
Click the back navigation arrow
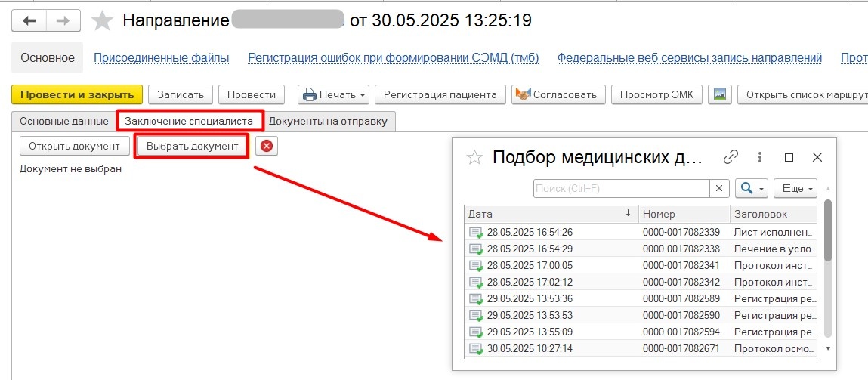pos(29,21)
